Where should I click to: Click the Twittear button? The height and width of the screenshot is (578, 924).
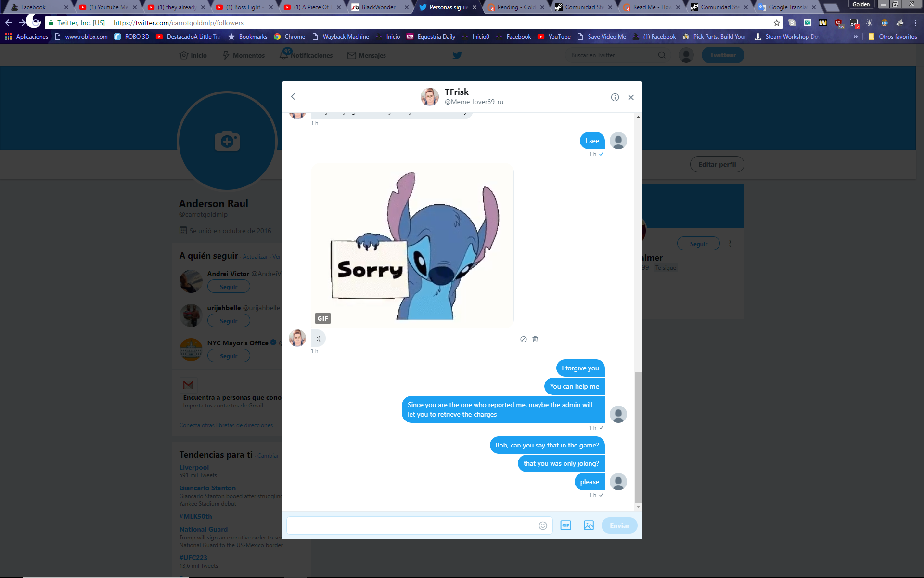pyautogui.click(x=723, y=55)
